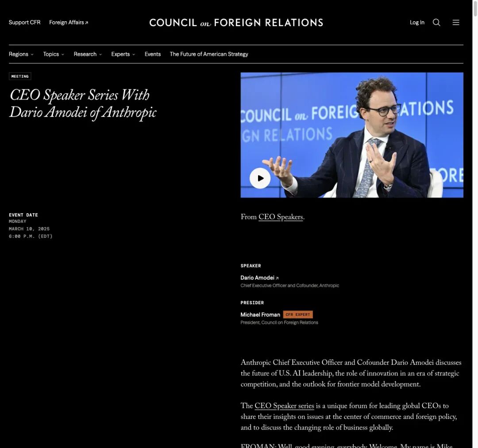This screenshot has width=478, height=448.
Task: Open Michael Froman presider profile
Action: [260, 314]
